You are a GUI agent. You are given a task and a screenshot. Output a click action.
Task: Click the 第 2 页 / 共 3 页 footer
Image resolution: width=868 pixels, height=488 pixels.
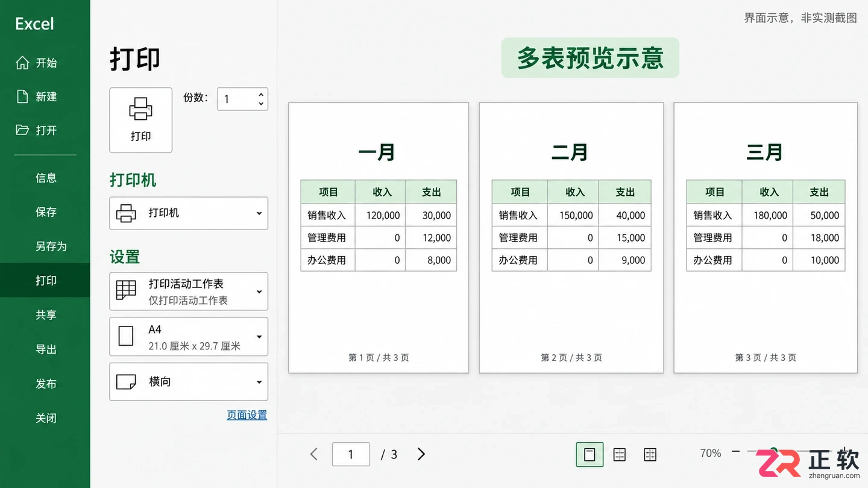pyautogui.click(x=571, y=357)
